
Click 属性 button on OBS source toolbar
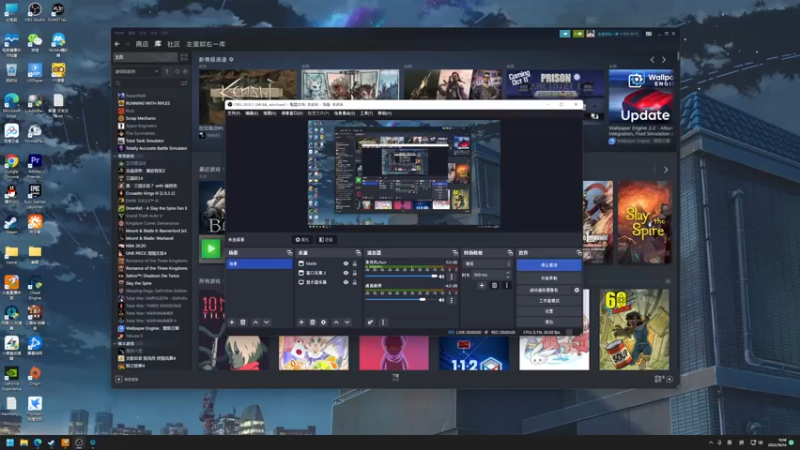(302, 240)
